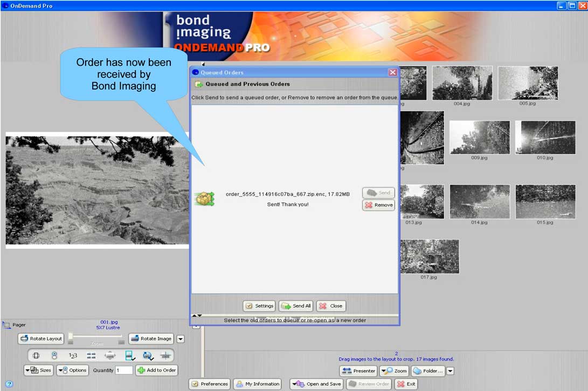588x391 pixels.
Task: Click the Zoom slider handle
Action: [x=71, y=337]
